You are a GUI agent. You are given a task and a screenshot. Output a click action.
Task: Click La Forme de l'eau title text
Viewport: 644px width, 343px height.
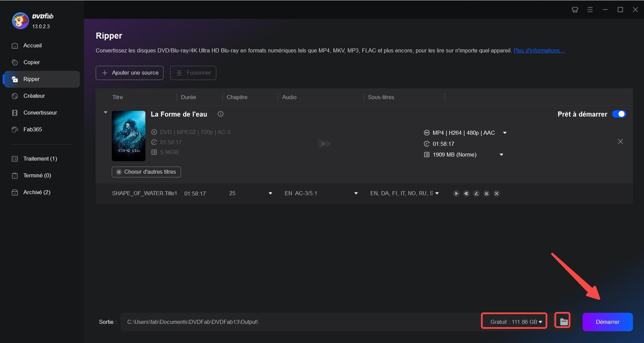(179, 114)
